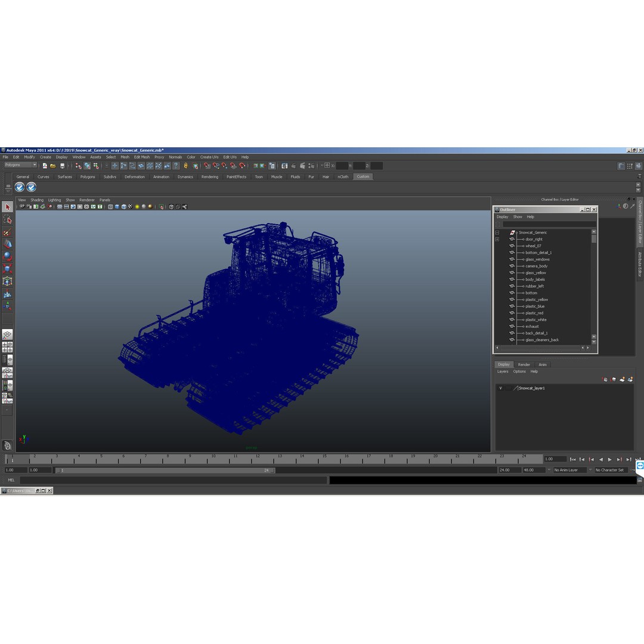Click the New Scene icon
The width and height of the screenshot is (644, 644).
[45, 166]
